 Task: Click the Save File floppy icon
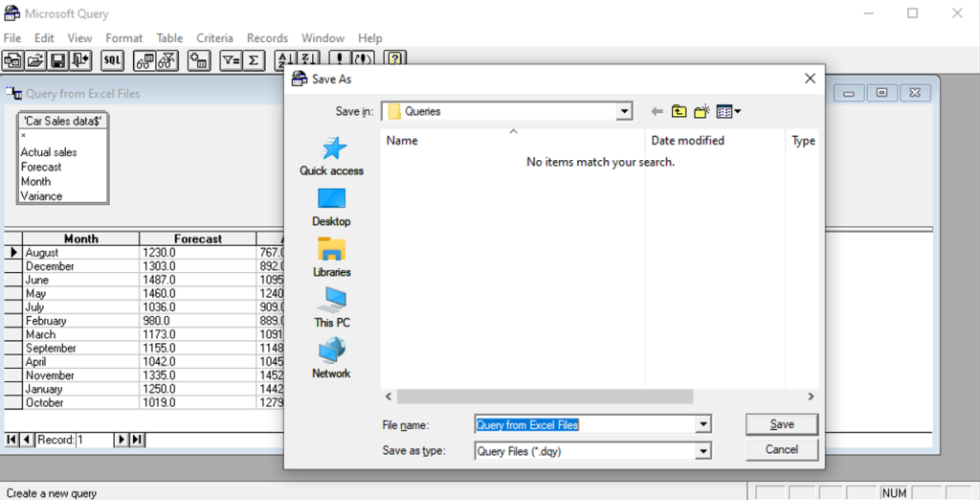coord(58,60)
